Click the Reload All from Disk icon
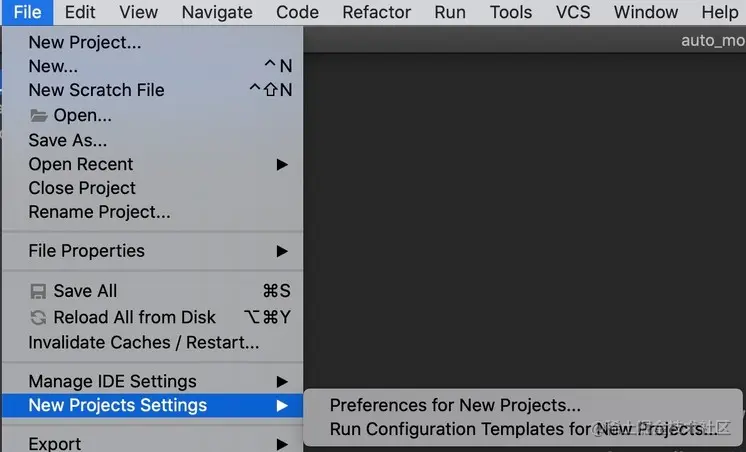The width and height of the screenshot is (746, 452). [x=39, y=317]
